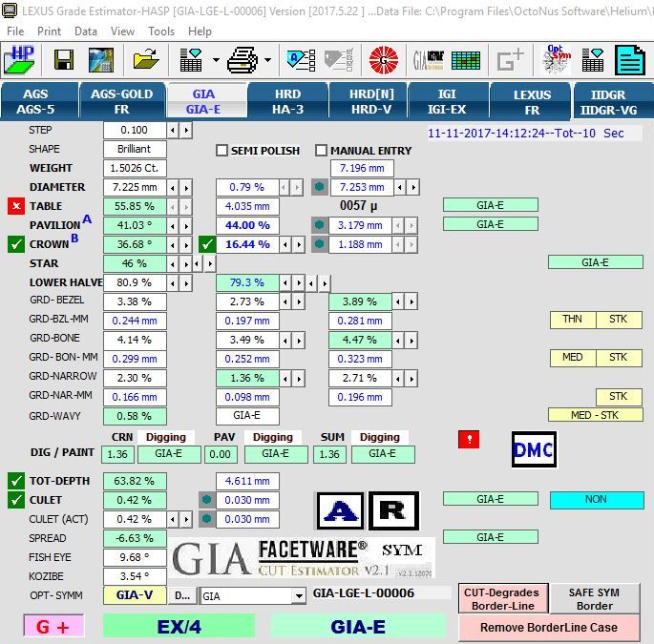Viewport: 654px width, 644px height.
Task: Click the teal dot beside 3.179 mm
Action: click(320, 225)
